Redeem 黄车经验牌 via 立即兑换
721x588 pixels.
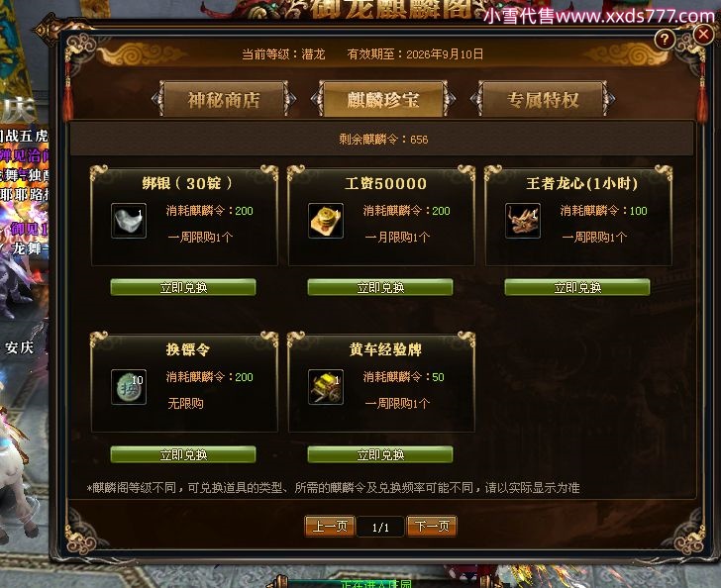click(380, 454)
